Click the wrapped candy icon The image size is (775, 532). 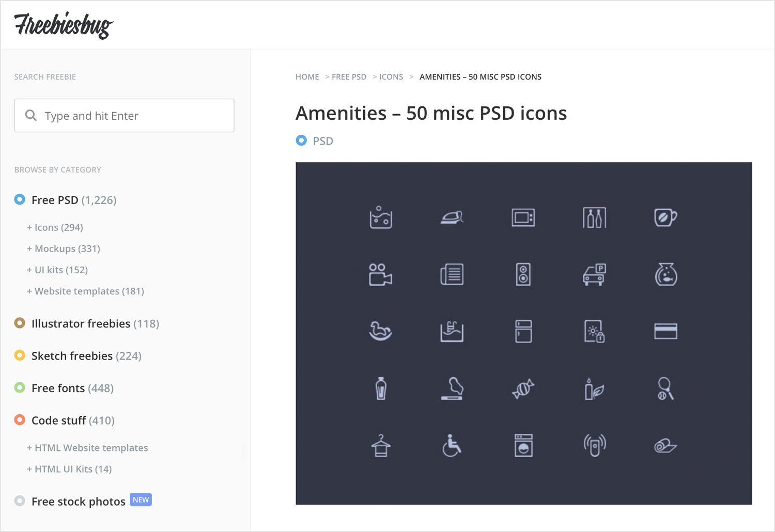523,388
